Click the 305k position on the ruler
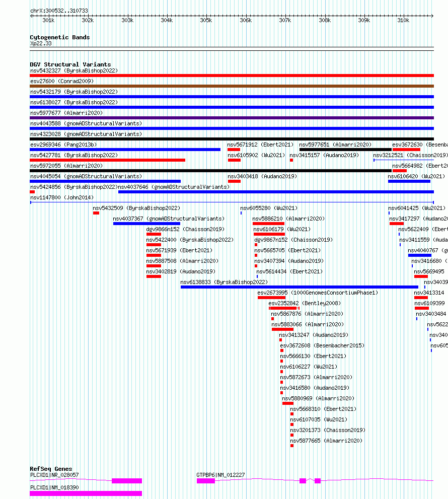 click(206, 20)
